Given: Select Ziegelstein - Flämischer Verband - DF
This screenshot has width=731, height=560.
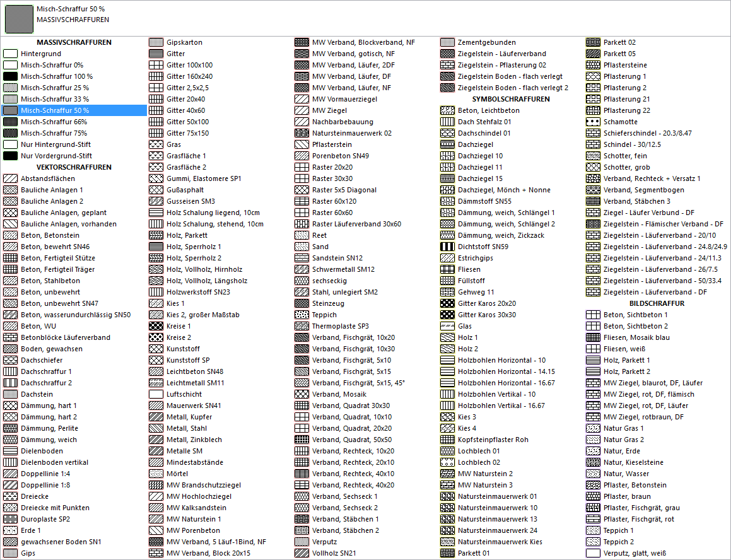Looking at the screenshot, I should pyautogui.click(x=664, y=224).
